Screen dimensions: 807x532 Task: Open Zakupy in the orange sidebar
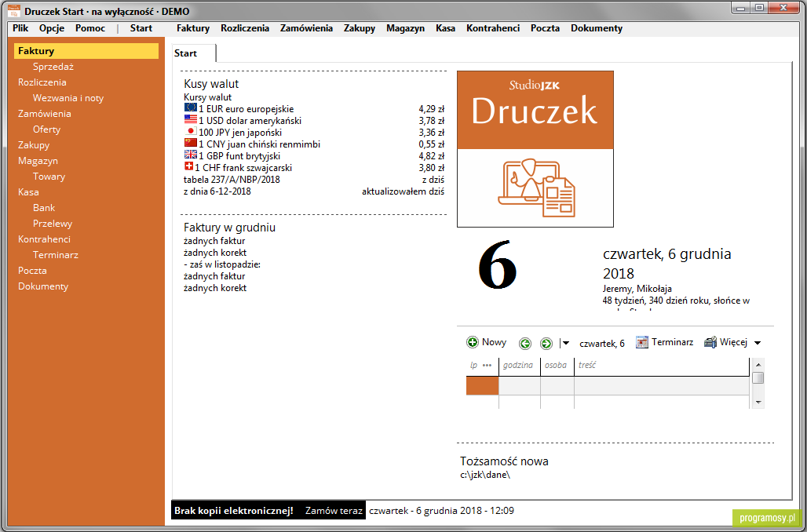tap(34, 145)
